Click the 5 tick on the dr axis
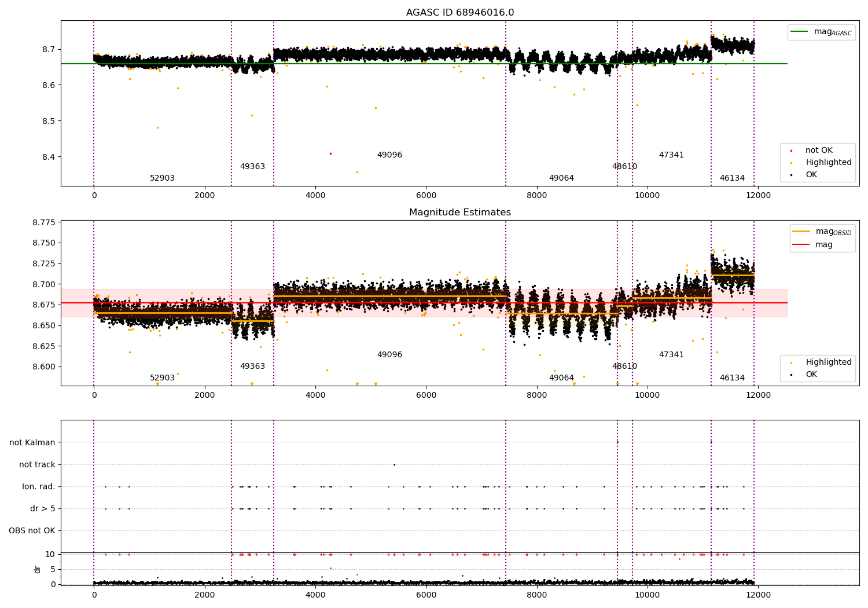868x608 pixels. [53, 570]
